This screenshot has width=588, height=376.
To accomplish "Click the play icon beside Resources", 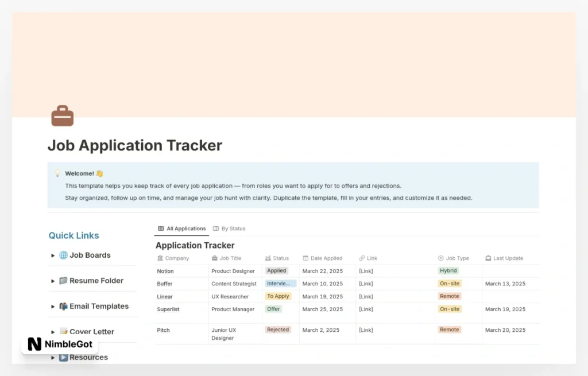I will coord(63,357).
